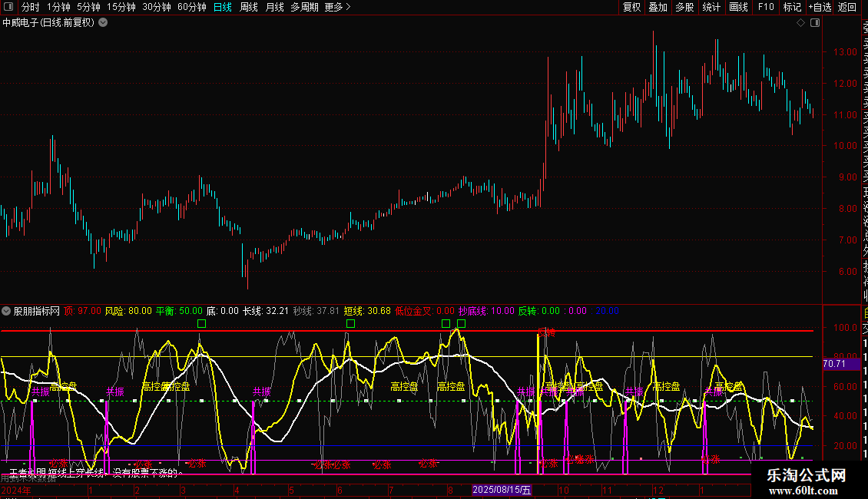
Task: Open the 统计 statistics tool
Action: pos(711,7)
